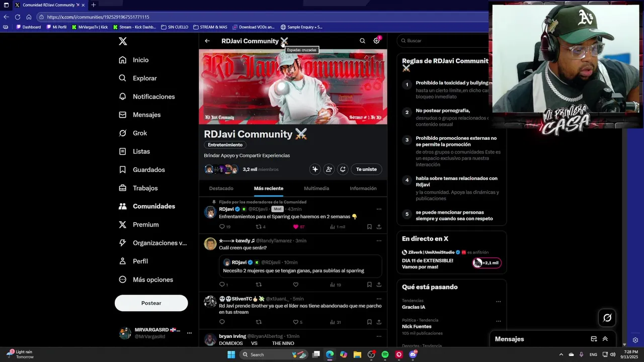Switch to the Destacado tab
This screenshot has height=362, width=644.
[221, 189]
